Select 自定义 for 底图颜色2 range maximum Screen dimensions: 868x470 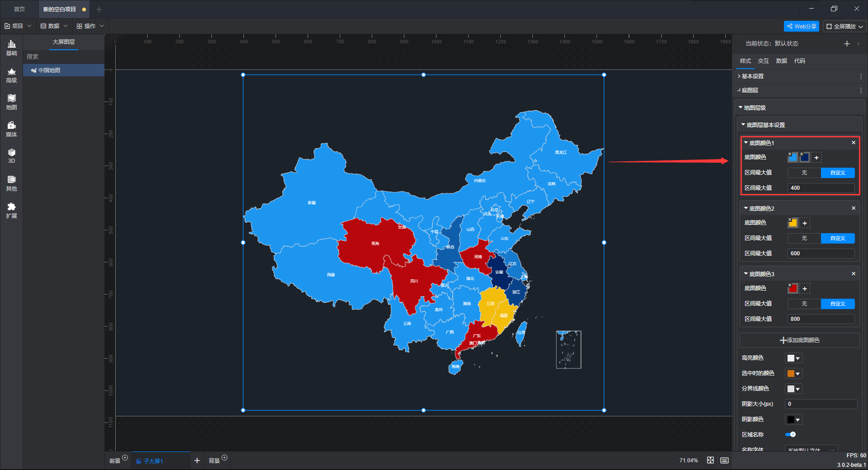click(838, 238)
